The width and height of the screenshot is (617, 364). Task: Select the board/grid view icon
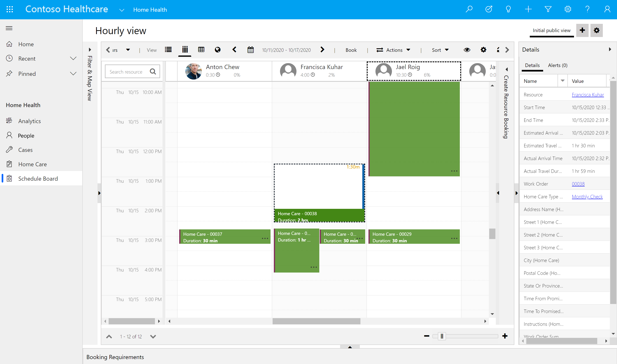(x=201, y=50)
